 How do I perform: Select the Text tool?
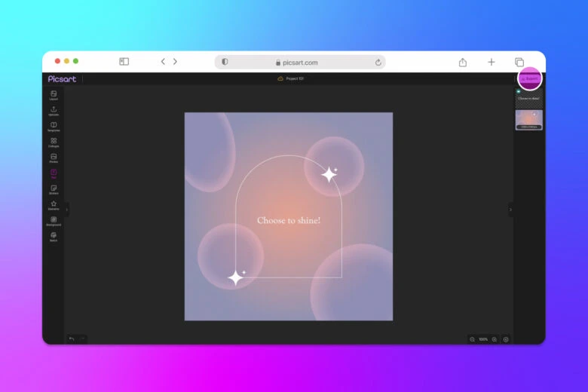[54, 173]
